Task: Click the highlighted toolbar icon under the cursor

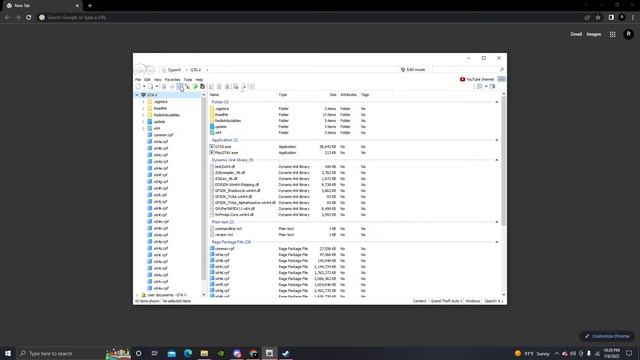Action: pyautogui.click(x=180, y=87)
